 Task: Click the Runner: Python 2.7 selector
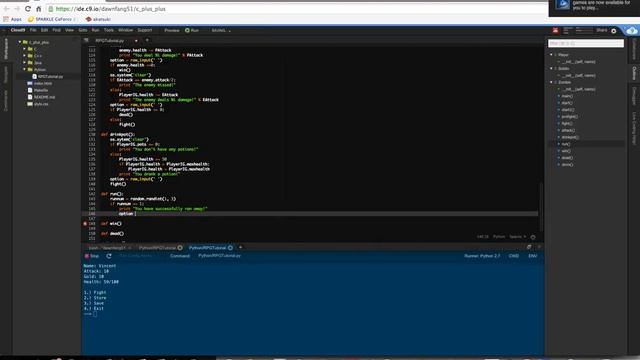click(x=482, y=256)
